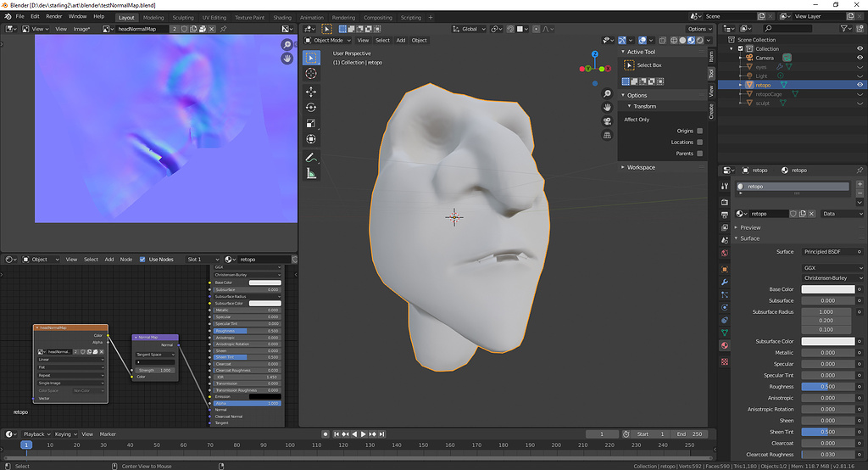Toggle visibility of Camera object
Image resolution: width=868 pixels, height=470 pixels.
[860, 58]
